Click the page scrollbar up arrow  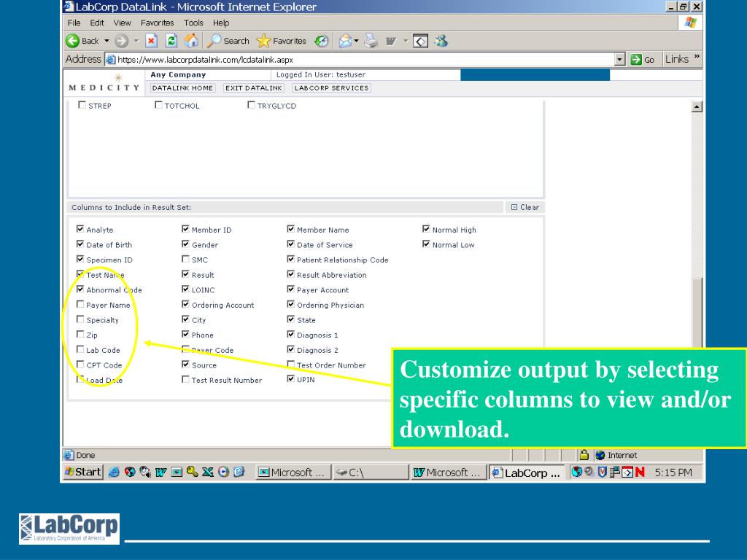point(697,106)
